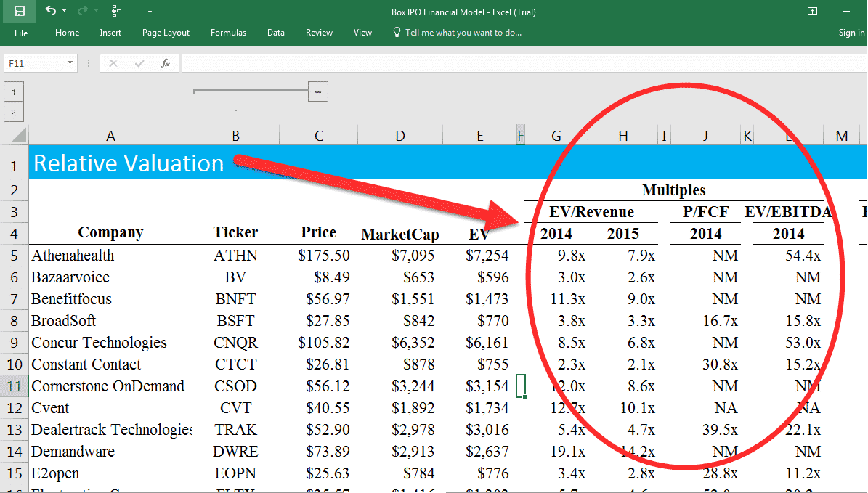
Task: Select column E header
Action: click(479, 136)
